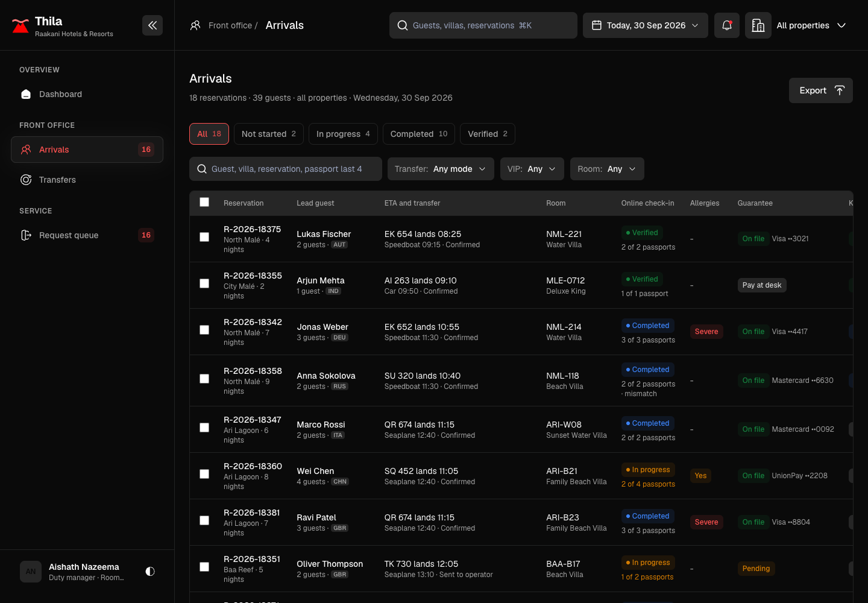The height and width of the screenshot is (603, 868).
Task: Click the Dashboard home icon
Action: click(26, 94)
